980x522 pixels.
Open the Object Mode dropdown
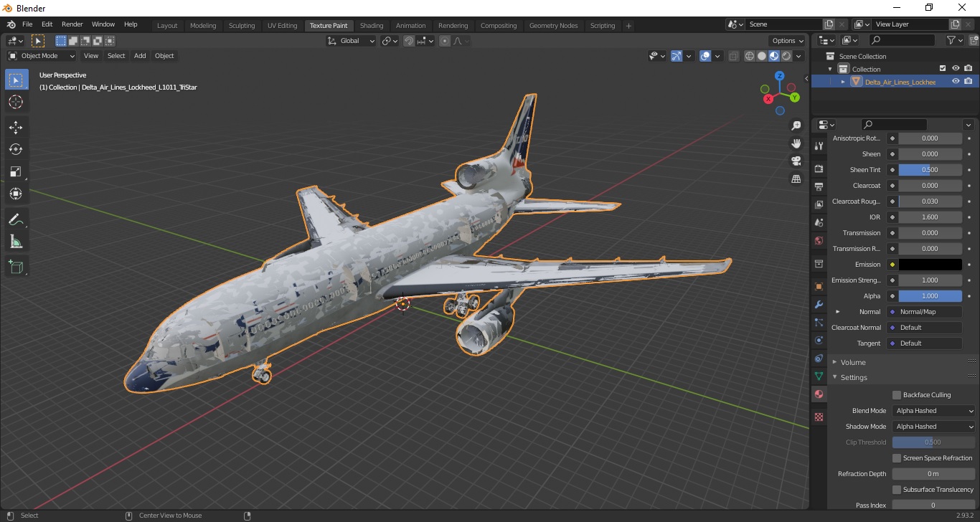click(42, 56)
